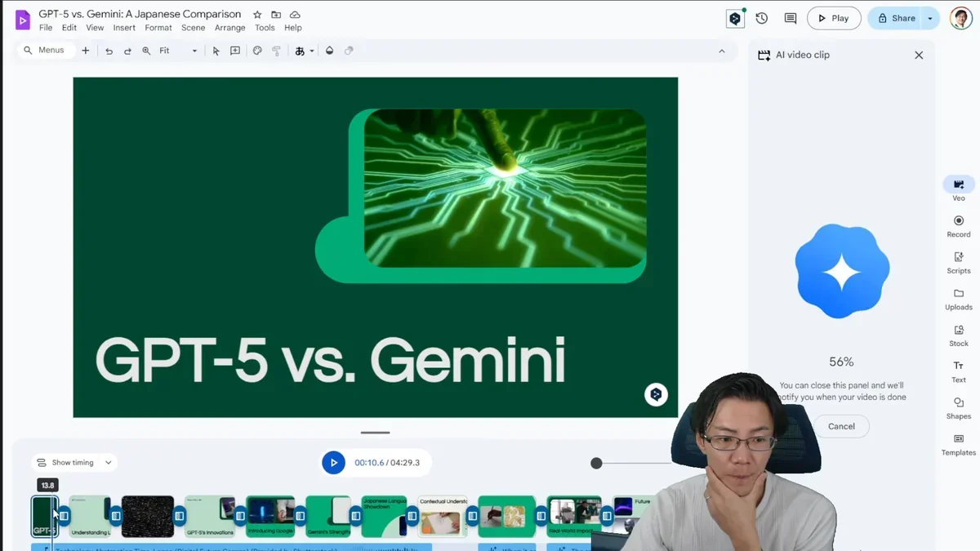This screenshot has height=551, width=980.
Task: Open the Google Vids home logo
Action: 23,20
